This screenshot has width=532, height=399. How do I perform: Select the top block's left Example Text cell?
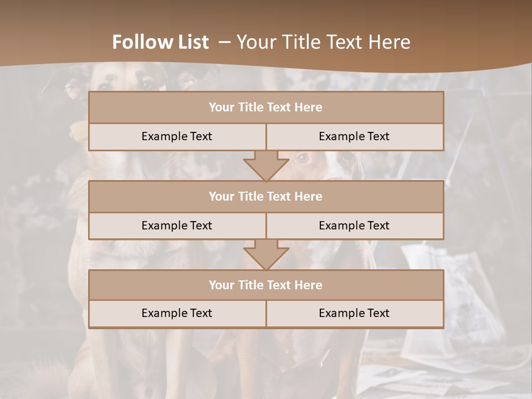[x=177, y=137]
